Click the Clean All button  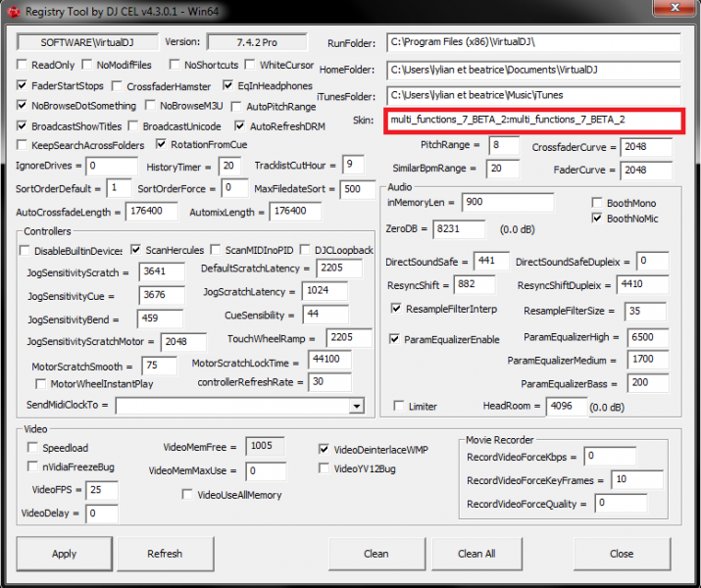(x=476, y=554)
